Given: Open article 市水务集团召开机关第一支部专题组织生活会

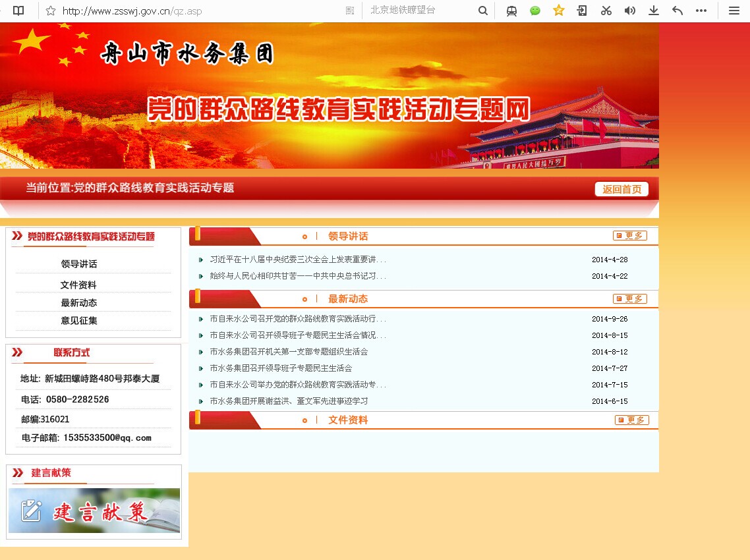Looking at the screenshot, I should click(289, 352).
